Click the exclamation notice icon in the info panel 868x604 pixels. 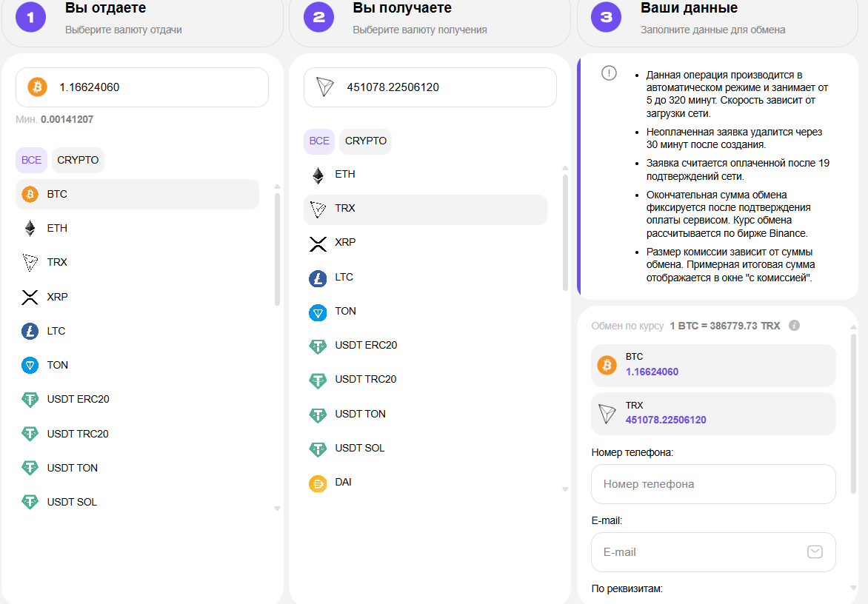609,73
